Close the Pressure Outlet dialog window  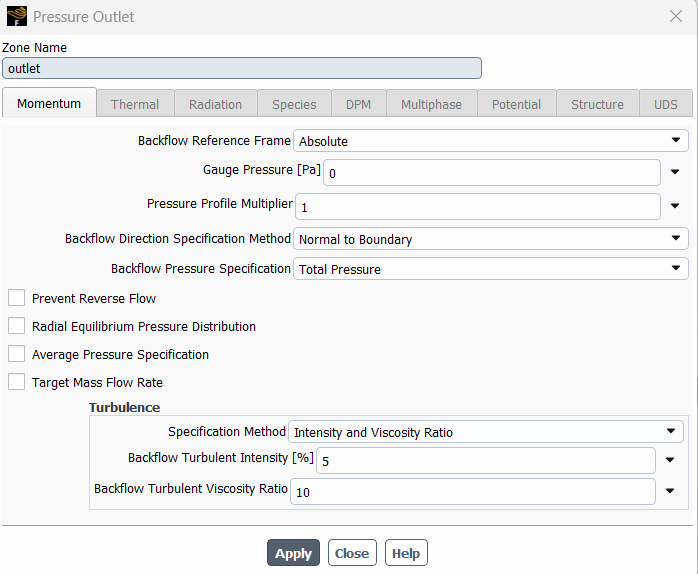(675, 17)
